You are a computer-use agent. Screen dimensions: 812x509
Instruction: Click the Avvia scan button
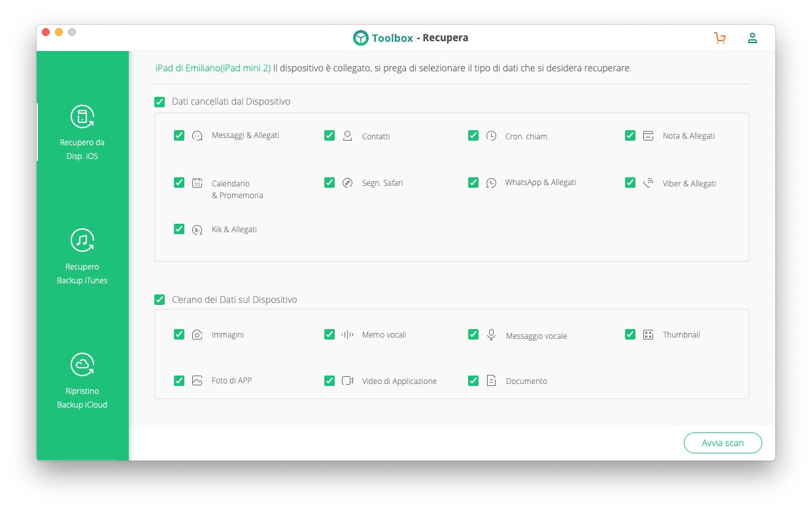click(722, 443)
